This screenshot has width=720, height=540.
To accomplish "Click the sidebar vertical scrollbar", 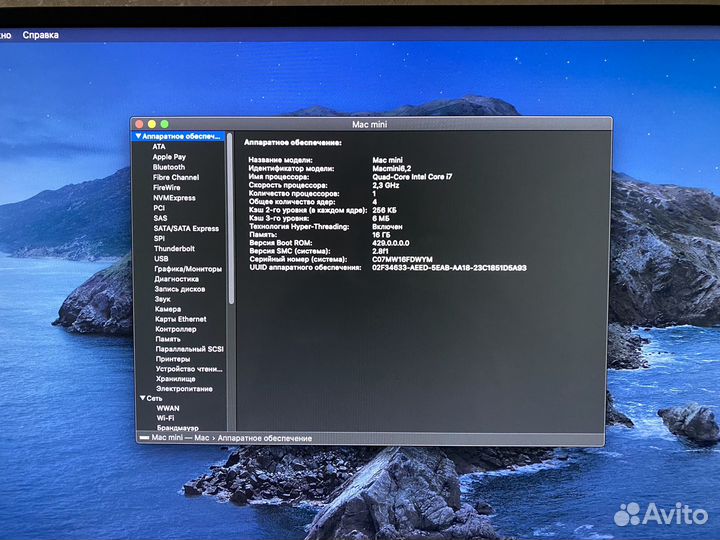I will [x=231, y=219].
